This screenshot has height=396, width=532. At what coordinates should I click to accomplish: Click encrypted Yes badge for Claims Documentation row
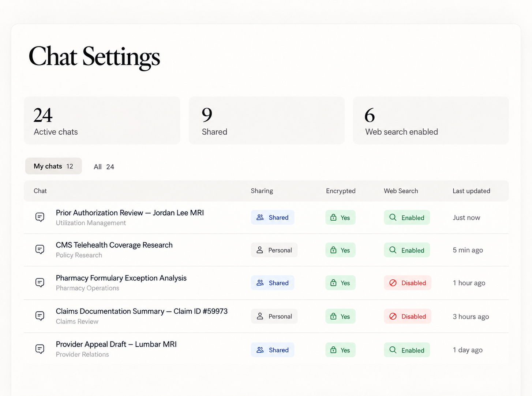pyautogui.click(x=340, y=316)
